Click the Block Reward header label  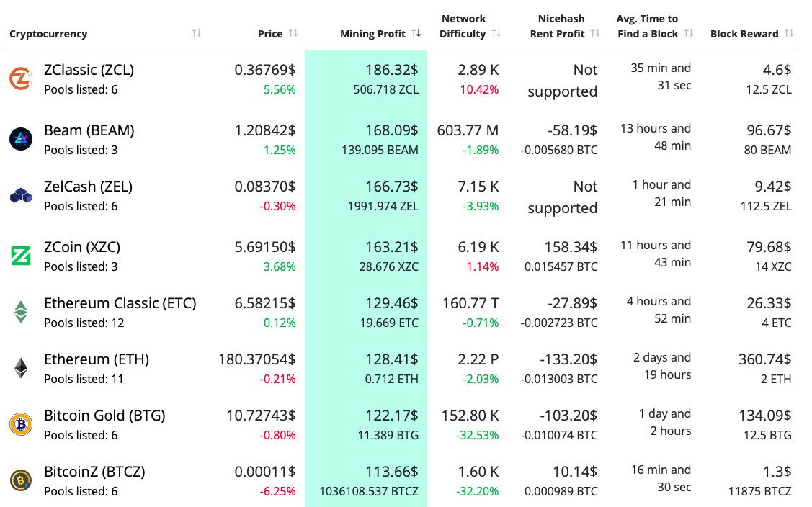pos(744,34)
